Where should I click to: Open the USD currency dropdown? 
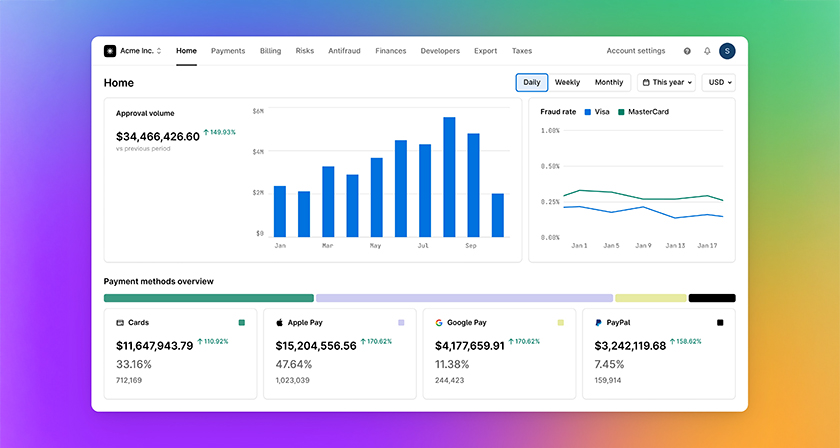(x=718, y=83)
